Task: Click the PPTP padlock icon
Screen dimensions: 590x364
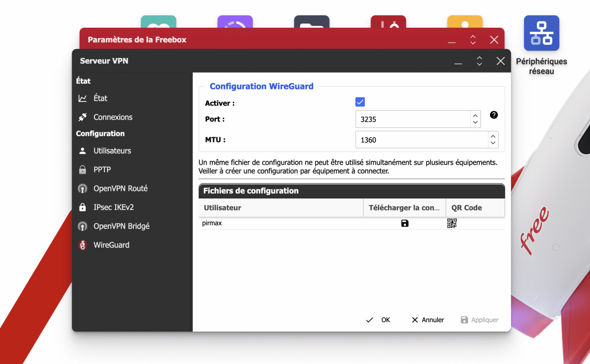Action: [83, 170]
